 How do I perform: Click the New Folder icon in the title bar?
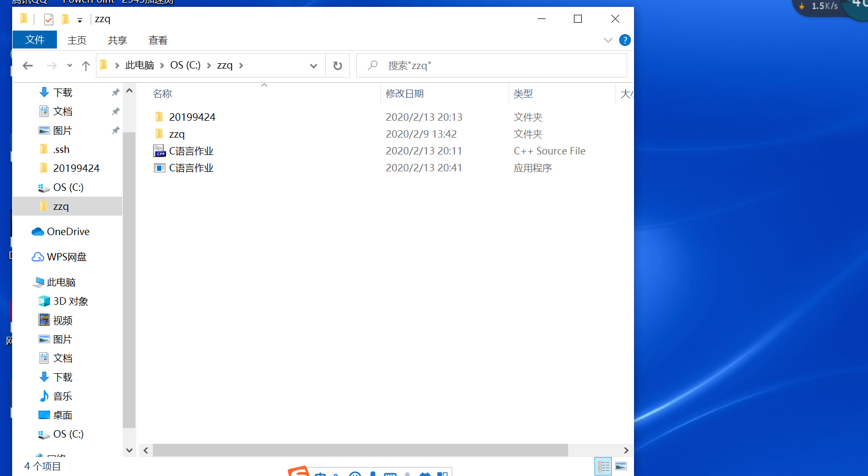pos(65,20)
